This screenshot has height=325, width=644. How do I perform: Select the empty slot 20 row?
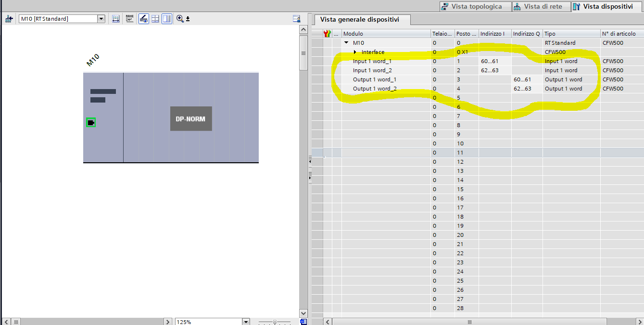pyautogui.click(x=478, y=235)
